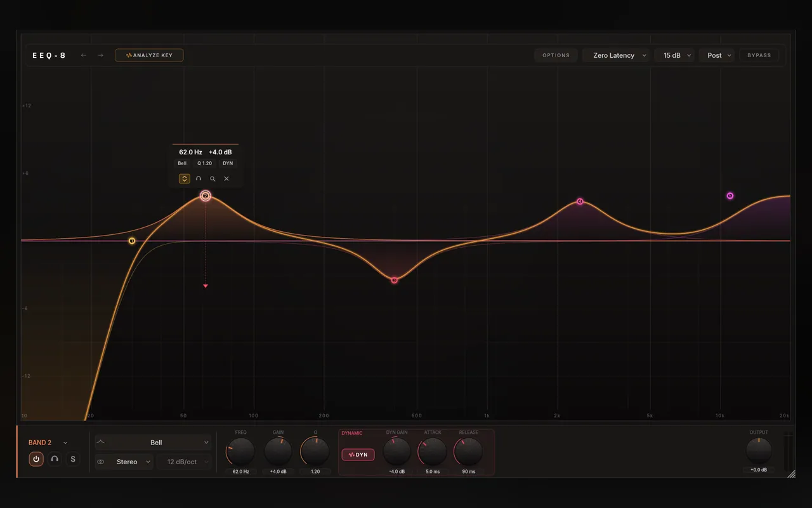Click the bell curve shape icon
The width and height of the screenshot is (812, 508).
(x=101, y=443)
